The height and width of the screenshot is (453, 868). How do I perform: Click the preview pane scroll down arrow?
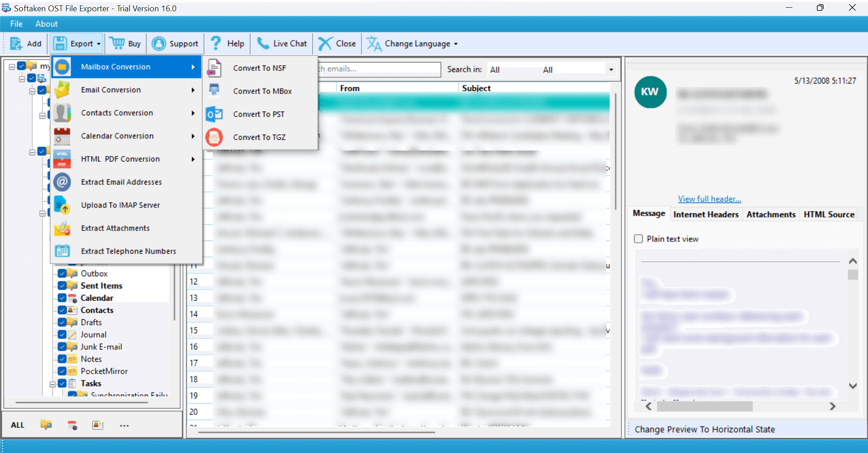pos(853,386)
